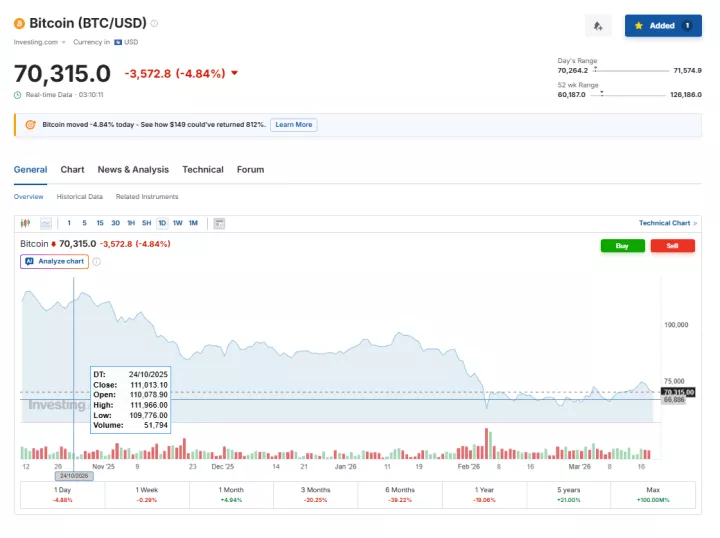The height and width of the screenshot is (538, 720).
Task: Select the 5H chart interval
Action: point(146,223)
